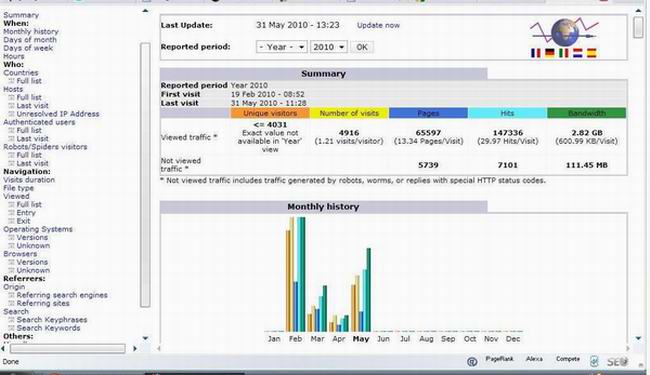Open Entry pages link
The width and height of the screenshot is (650, 375).
point(26,213)
